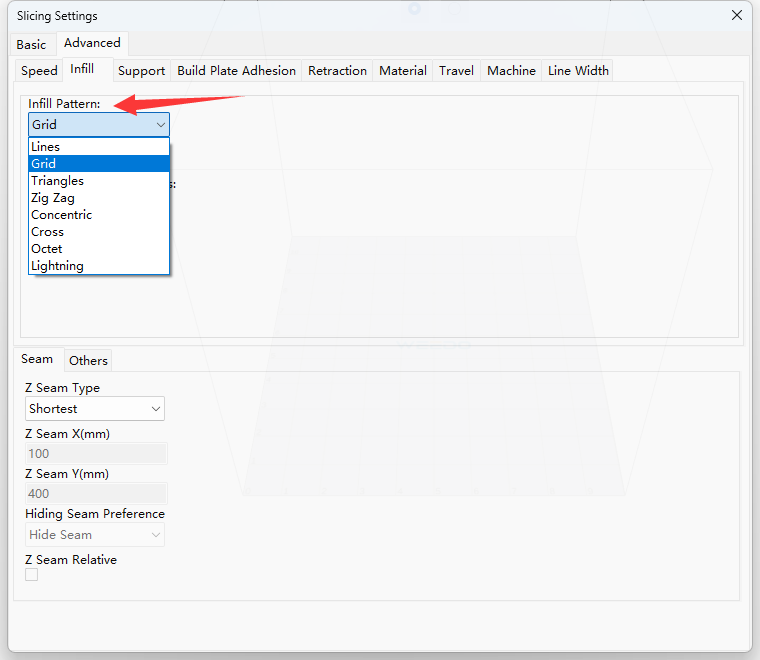Viewport: 760px width, 660px height.
Task: Open the Support settings tab
Action: coord(141,70)
